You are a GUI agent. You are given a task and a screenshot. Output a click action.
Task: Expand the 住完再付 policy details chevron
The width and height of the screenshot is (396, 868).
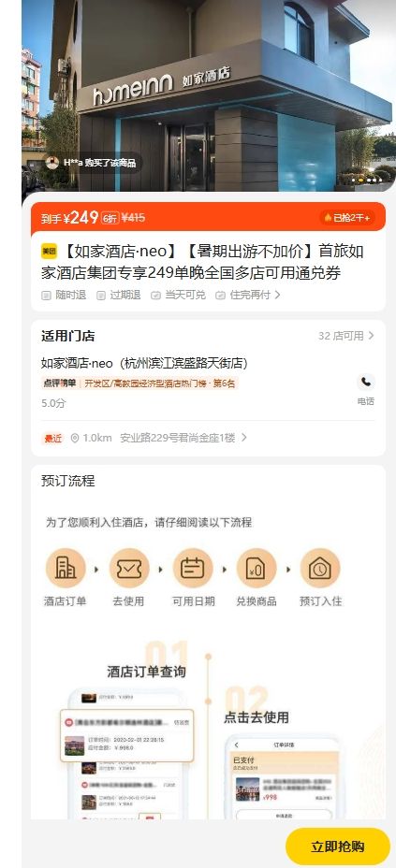[x=277, y=295]
